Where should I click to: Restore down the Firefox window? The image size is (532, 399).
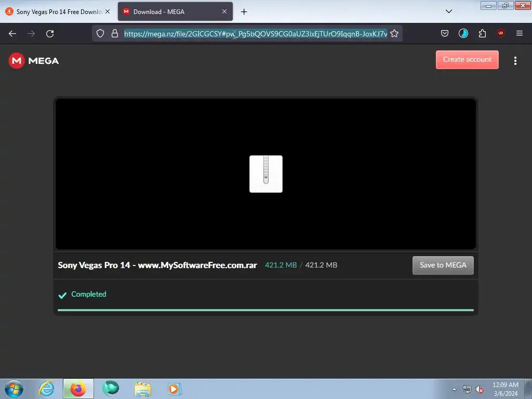pyautogui.click(x=506, y=5)
